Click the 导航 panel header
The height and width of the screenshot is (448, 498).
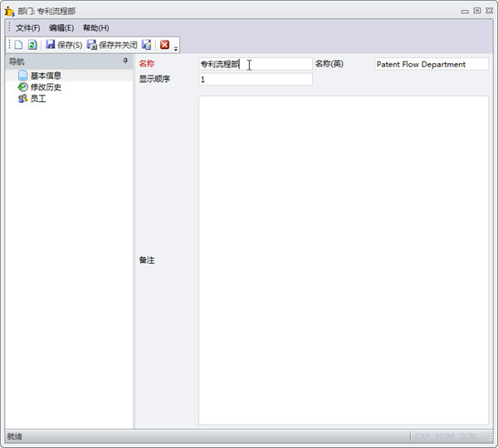[69, 61]
